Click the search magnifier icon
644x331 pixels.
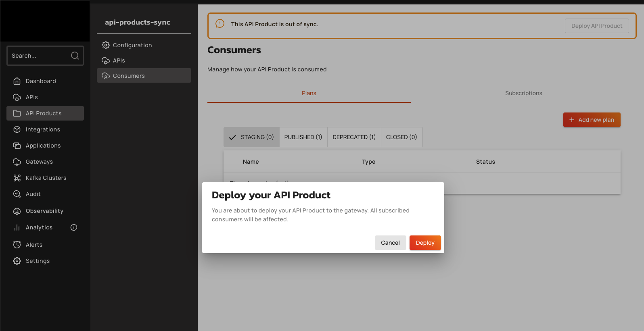coord(75,56)
